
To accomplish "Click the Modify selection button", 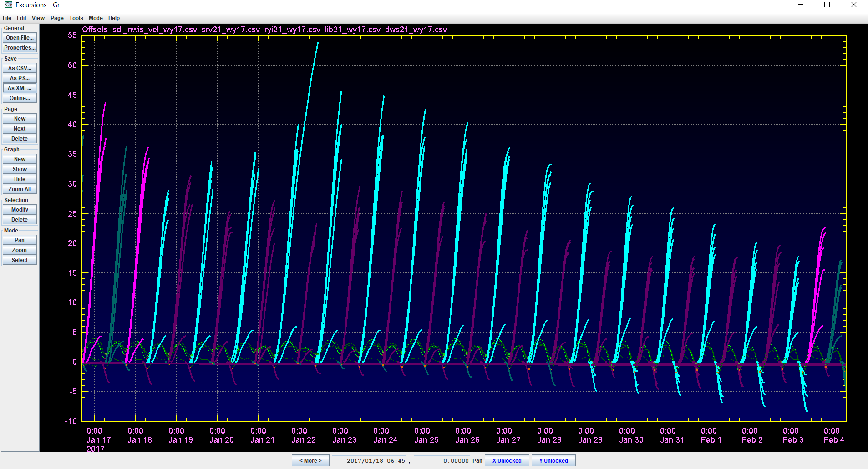I will (20, 210).
